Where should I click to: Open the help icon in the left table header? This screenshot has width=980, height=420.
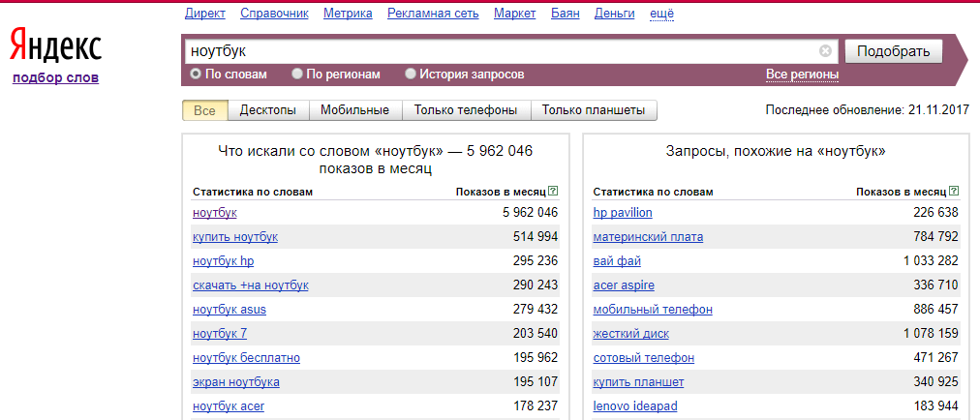(553, 192)
